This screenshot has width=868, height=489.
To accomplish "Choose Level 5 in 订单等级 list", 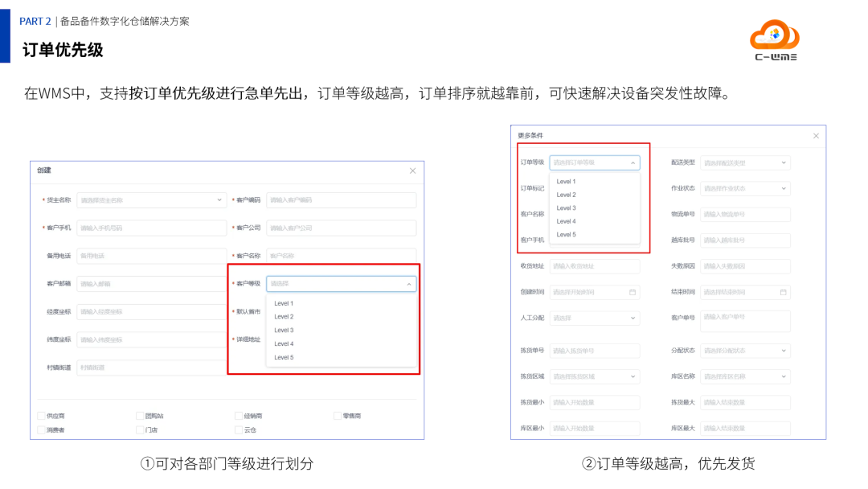I will point(595,235).
